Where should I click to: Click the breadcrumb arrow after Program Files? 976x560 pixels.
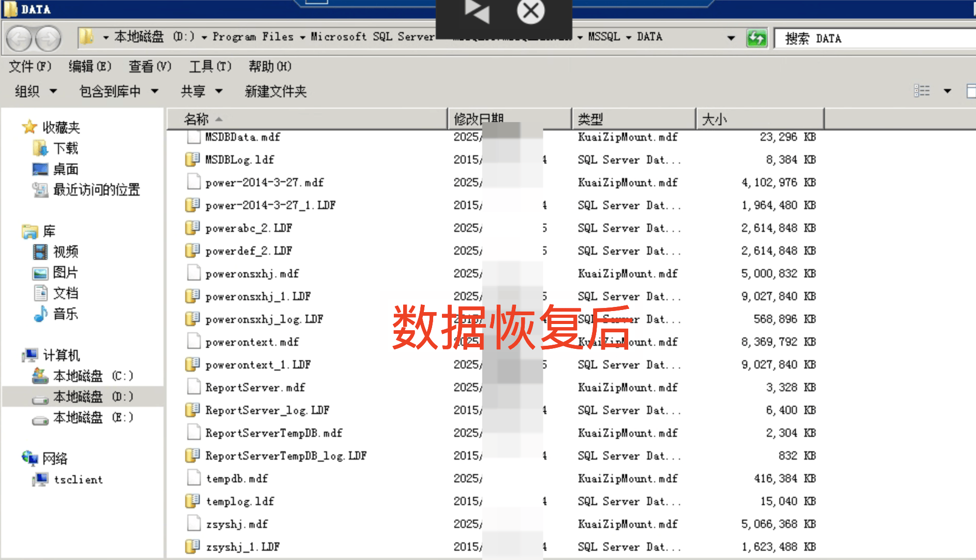[x=303, y=37]
